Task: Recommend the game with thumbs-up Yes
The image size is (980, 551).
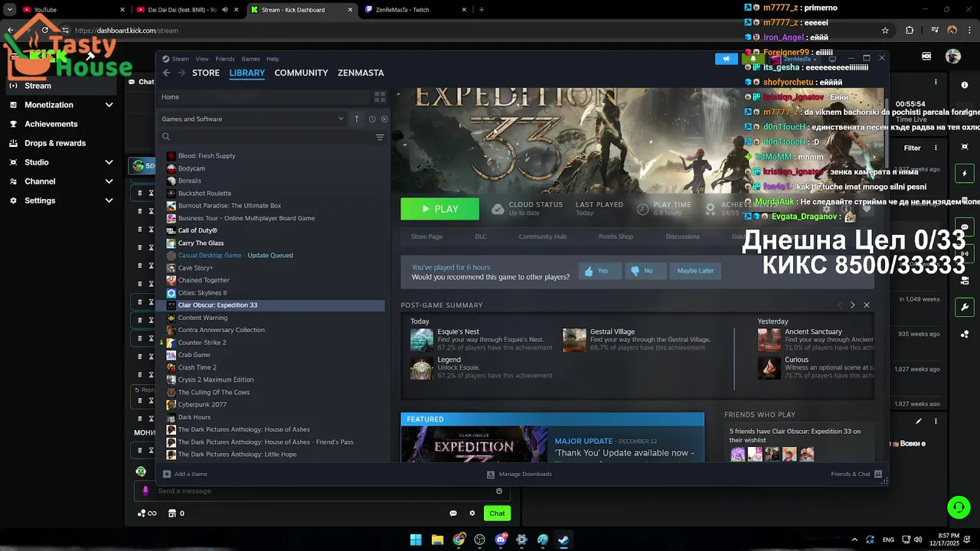Action: click(x=599, y=271)
